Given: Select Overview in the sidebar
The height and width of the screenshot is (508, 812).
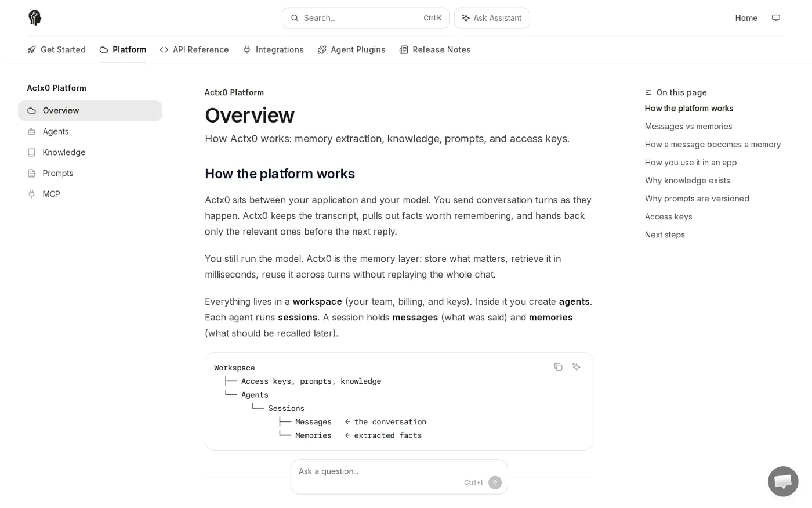Looking at the screenshot, I should tap(90, 111).
